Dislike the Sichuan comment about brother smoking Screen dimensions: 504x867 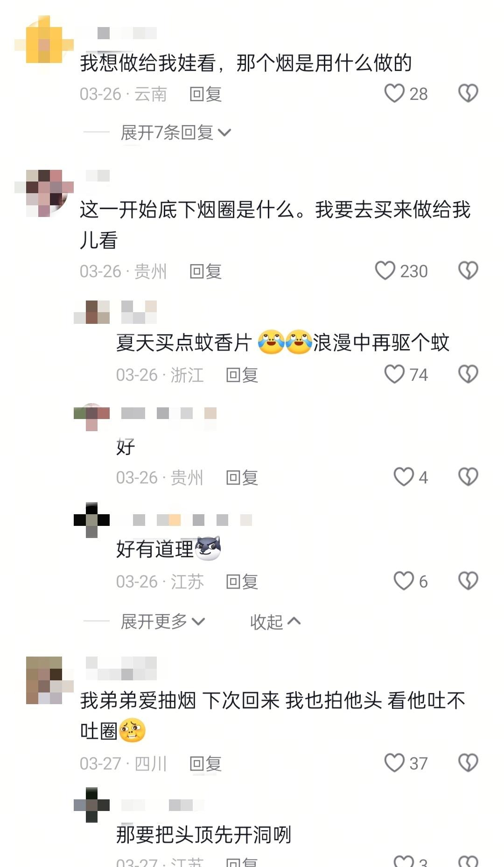point(468,763)
